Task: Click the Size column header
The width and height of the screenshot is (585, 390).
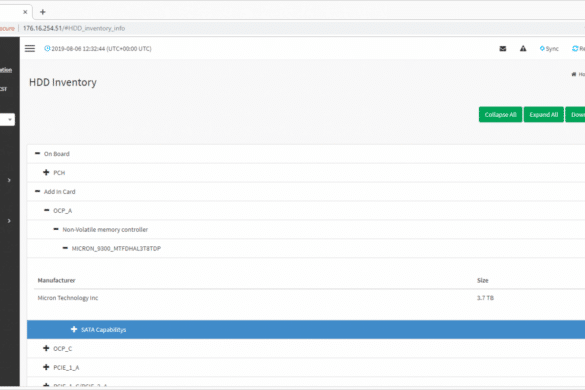Action: (482, 280)
